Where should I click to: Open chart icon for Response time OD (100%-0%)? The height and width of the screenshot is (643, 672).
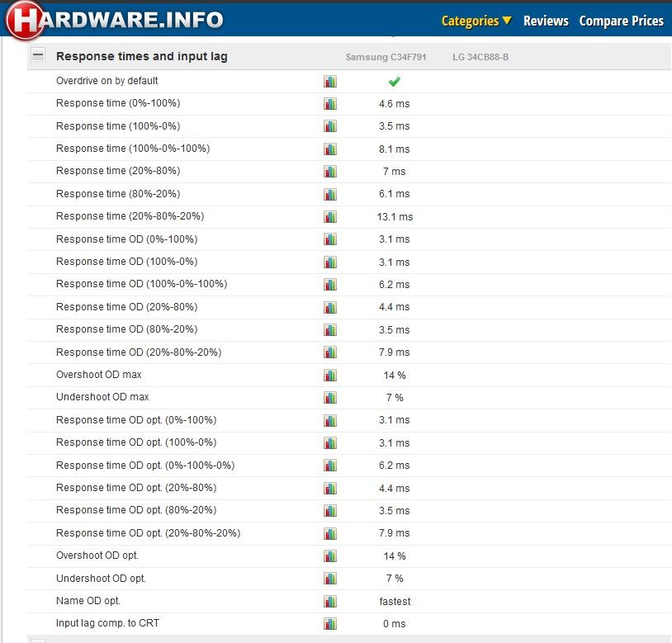pyautogui.click(x=330, y=262)
